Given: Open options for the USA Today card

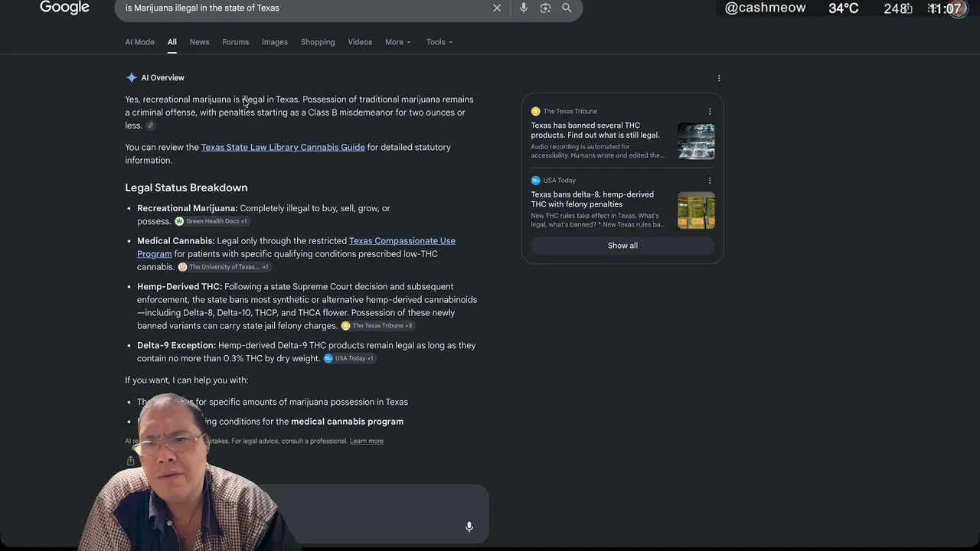Looking at the screenshot, I should coord(710,181).
